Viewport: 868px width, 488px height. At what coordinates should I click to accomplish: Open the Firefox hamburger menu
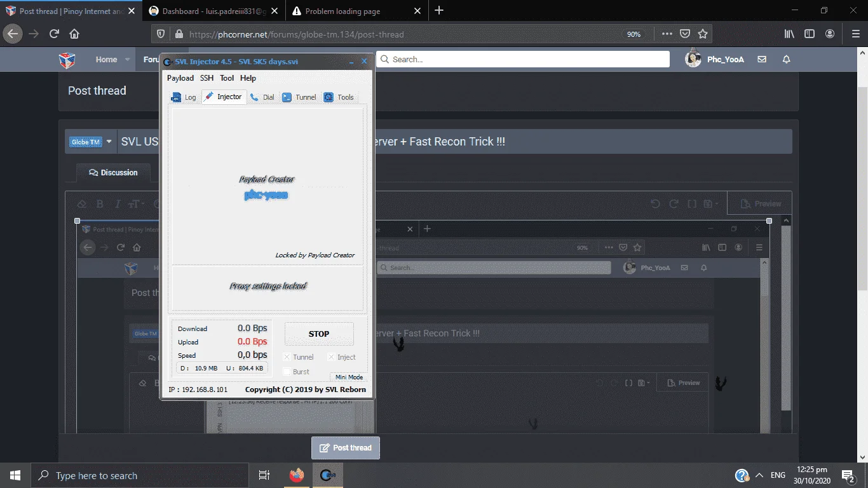855,34
